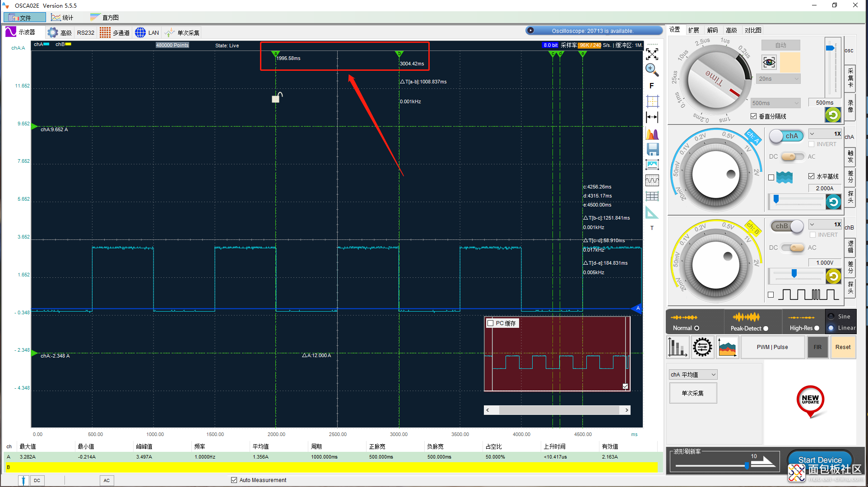The image size is (868, 487).
Task: Open the 多通道 multi-channel grid icon
Action: coord(115,32)
